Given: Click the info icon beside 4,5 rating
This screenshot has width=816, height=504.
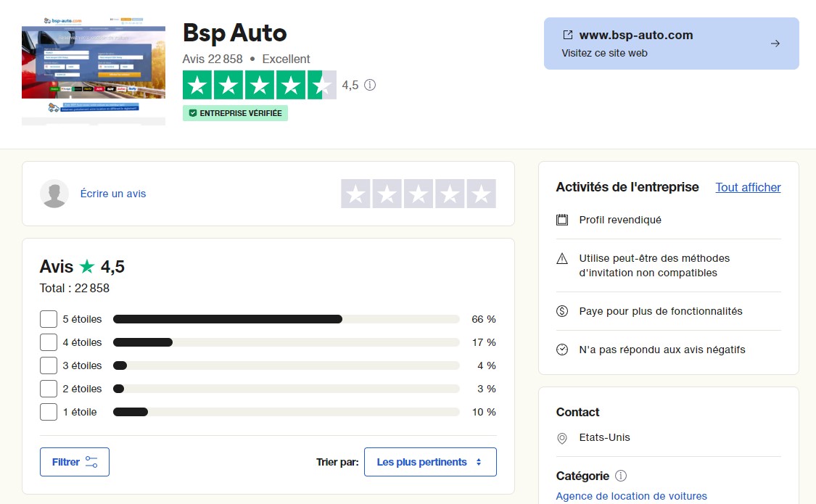Looking at the screenshot, I should 369,85.
